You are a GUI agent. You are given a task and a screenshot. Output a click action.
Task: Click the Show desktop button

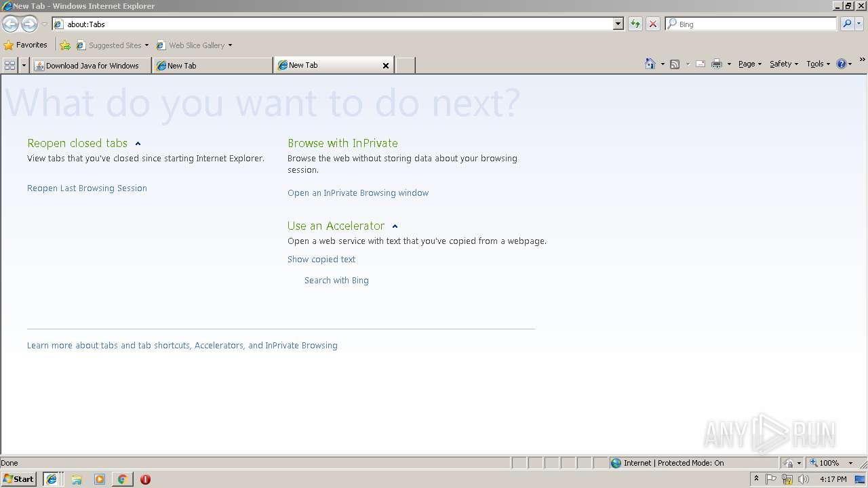[x=861, y=479]
